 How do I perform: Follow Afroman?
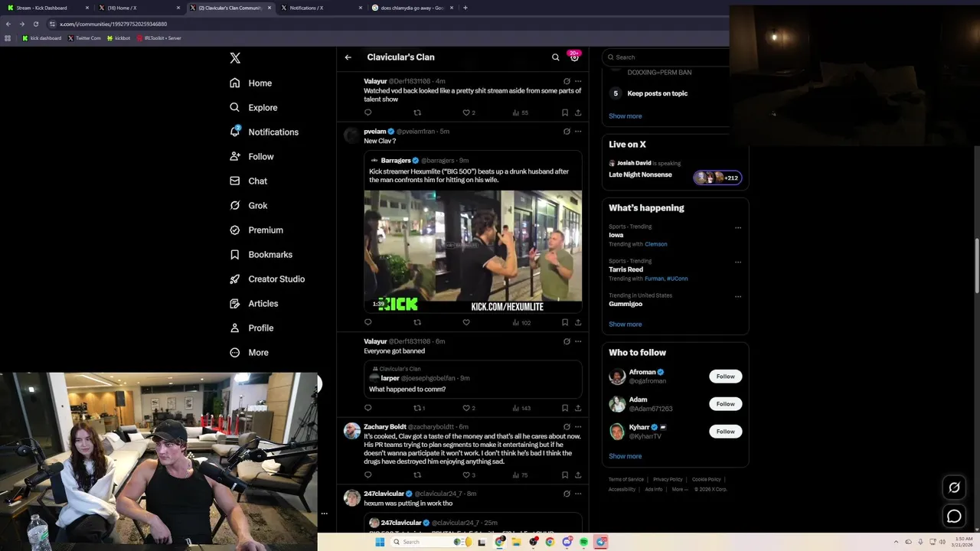tap(726, 377)
